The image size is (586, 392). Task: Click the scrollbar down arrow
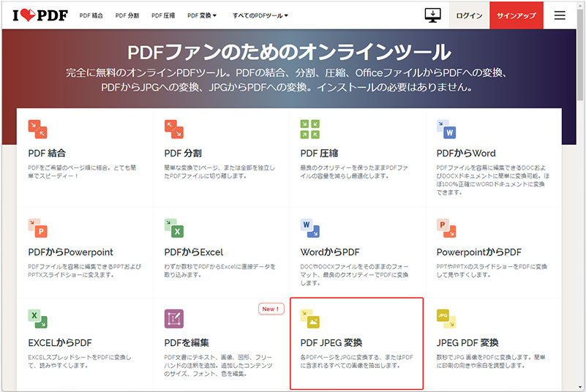tap(580, 388)
